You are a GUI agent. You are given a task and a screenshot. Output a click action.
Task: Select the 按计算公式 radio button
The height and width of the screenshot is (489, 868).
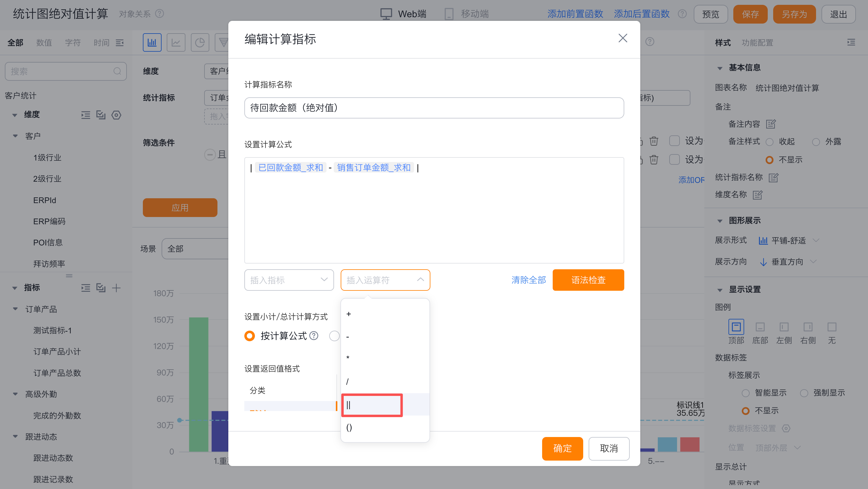tap(250, 336)
